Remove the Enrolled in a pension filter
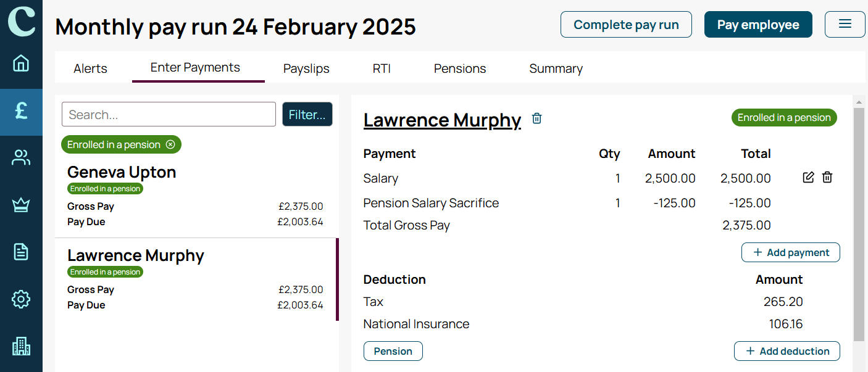The width and height of the screenshot is (868, 372). (x=171, y=144)
